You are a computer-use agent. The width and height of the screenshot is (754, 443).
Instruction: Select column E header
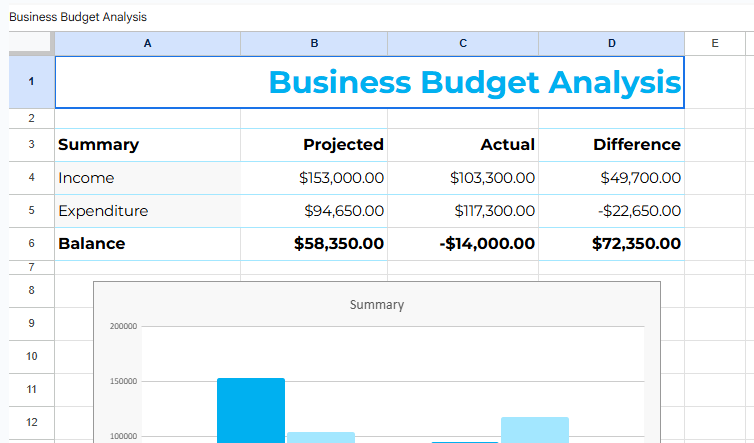(714, 43)
